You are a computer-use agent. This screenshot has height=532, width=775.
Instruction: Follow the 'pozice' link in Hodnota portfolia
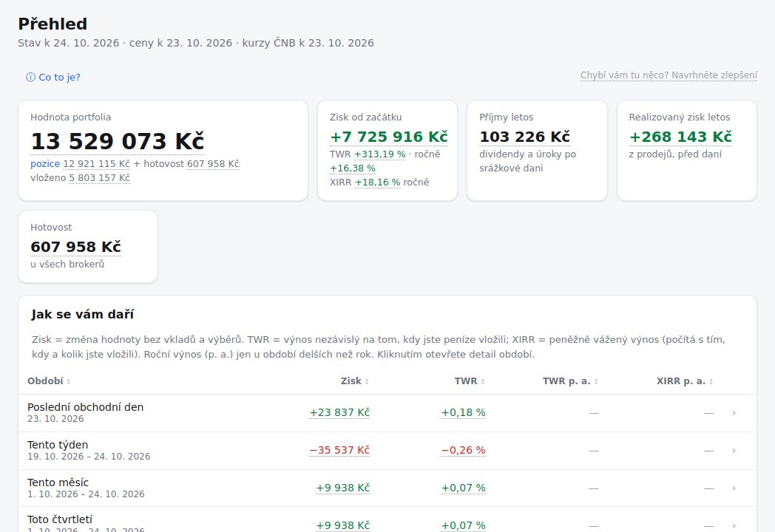(x=45, y=164)
